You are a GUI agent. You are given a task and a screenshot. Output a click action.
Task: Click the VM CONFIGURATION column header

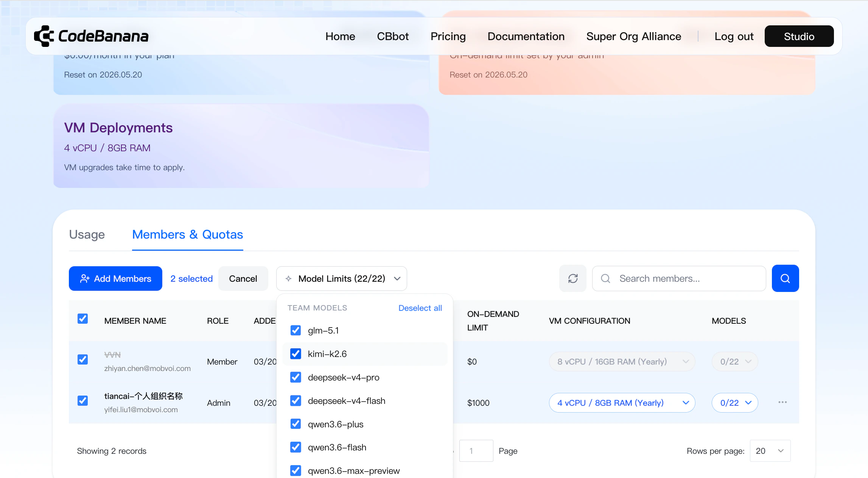click(x=590, y=321)
